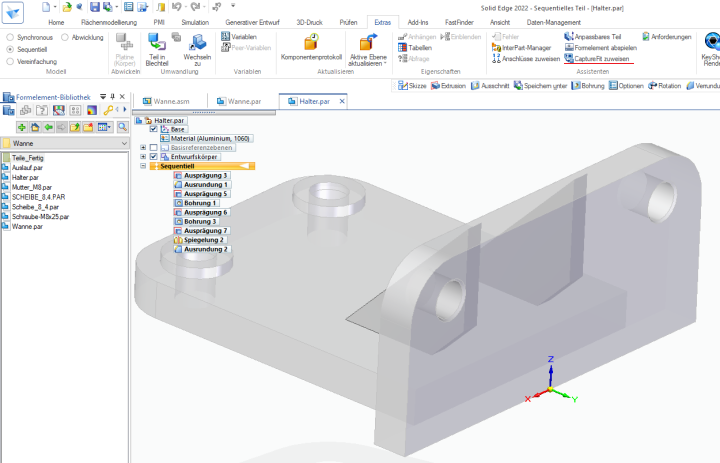Click Formelement abspielen
The height and width of the screenshot is (463, 720).
[x=601, y=48]
